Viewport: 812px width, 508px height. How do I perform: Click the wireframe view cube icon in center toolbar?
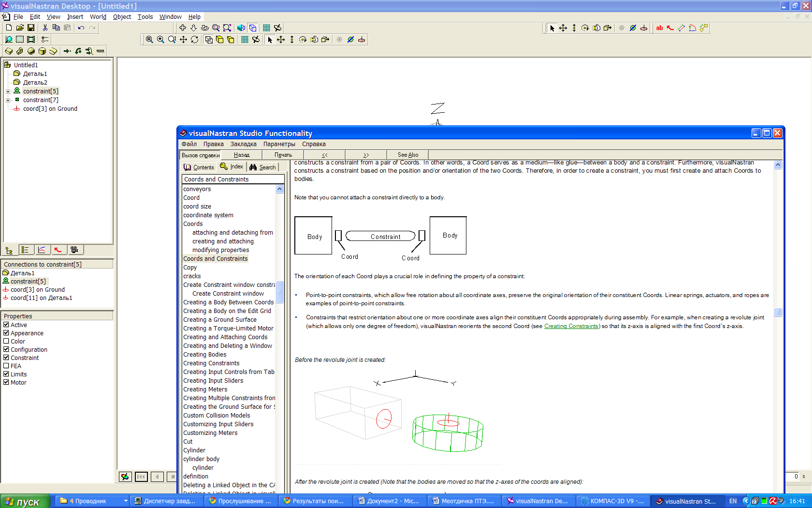[209, 39]
